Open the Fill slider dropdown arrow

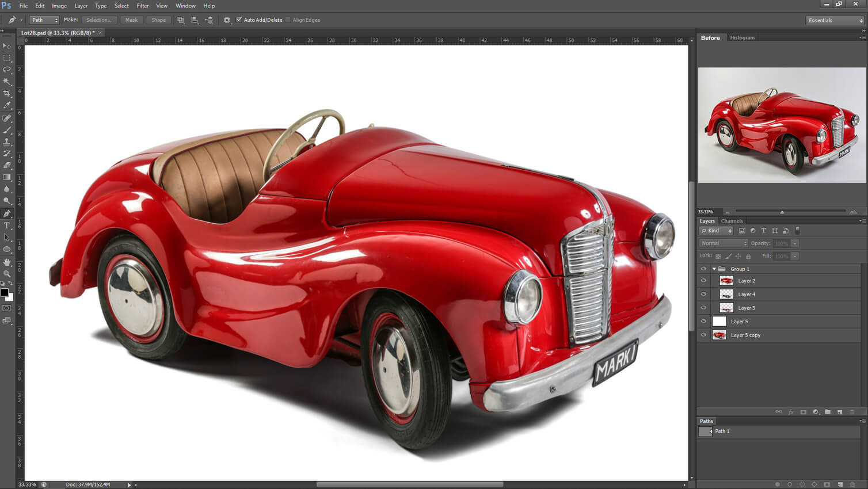coord(795,256)
